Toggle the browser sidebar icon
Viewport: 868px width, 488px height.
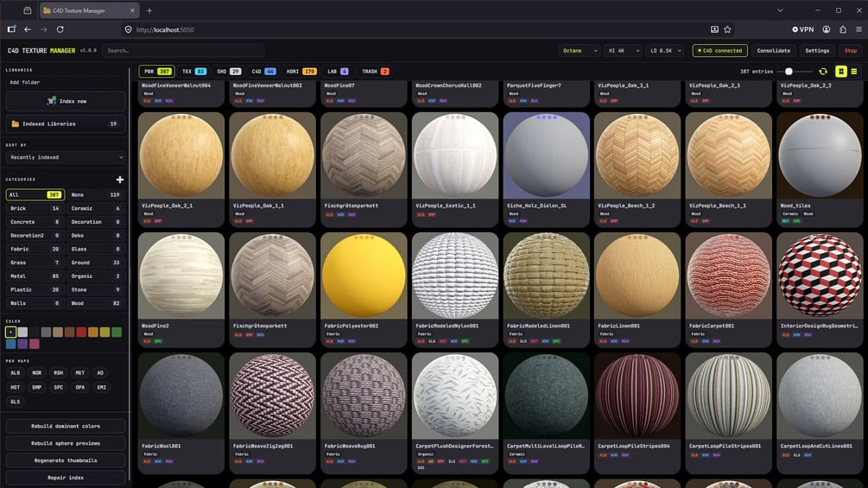[x=11, y=29]
